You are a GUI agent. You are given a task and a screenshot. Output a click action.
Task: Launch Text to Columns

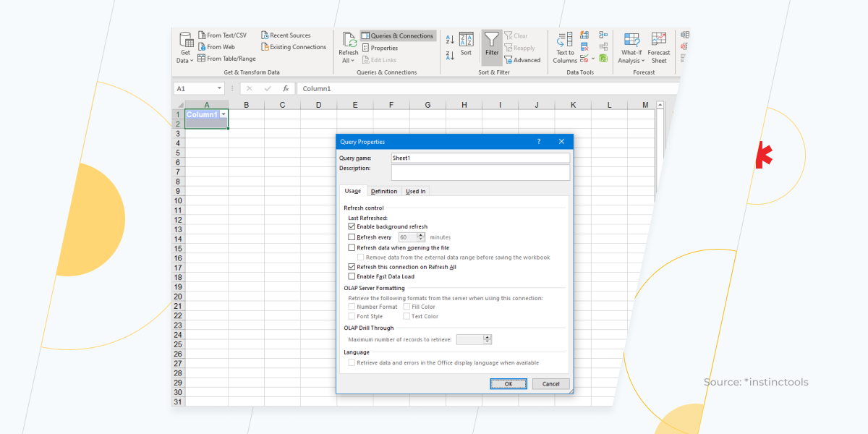[565, 48]
